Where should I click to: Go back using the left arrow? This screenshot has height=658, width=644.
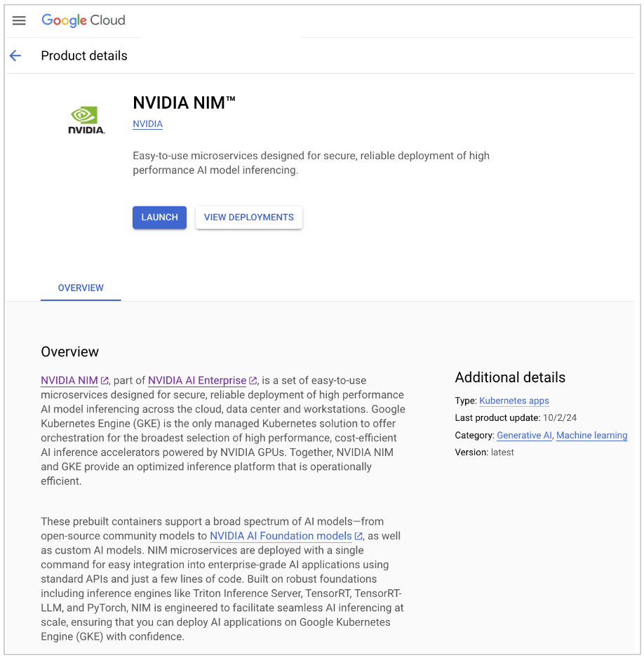point(15,55)
